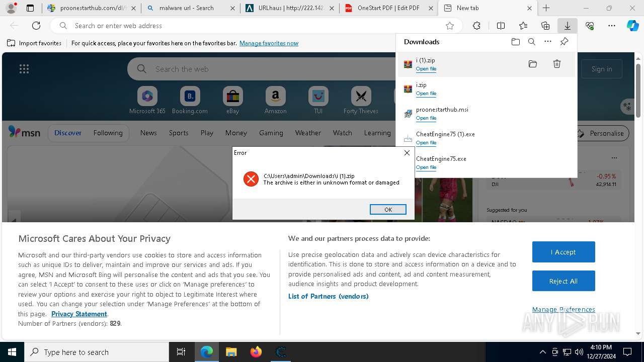Close the New tab tab
644x362 pixels.
click(530, 8)
